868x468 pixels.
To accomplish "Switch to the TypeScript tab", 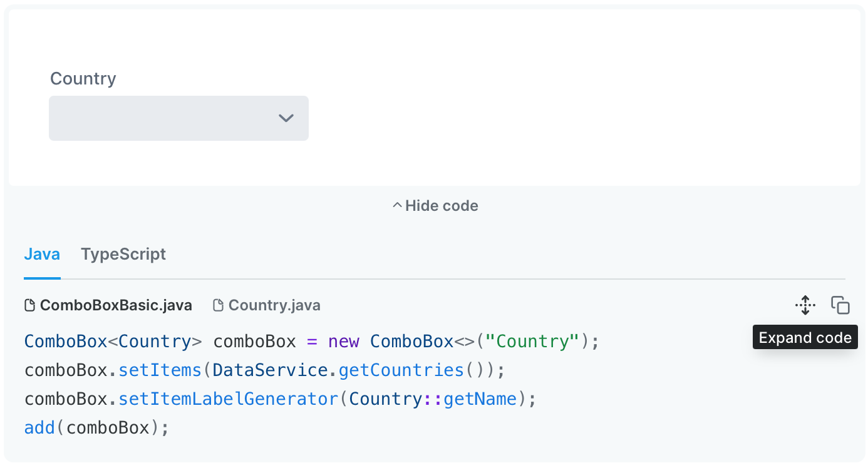I will point(123,254).
